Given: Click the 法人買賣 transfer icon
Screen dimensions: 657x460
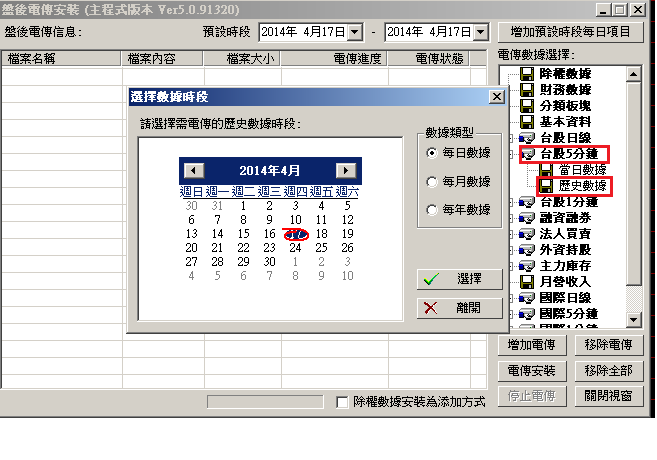Looking at the screenshot, I should 527,234.
